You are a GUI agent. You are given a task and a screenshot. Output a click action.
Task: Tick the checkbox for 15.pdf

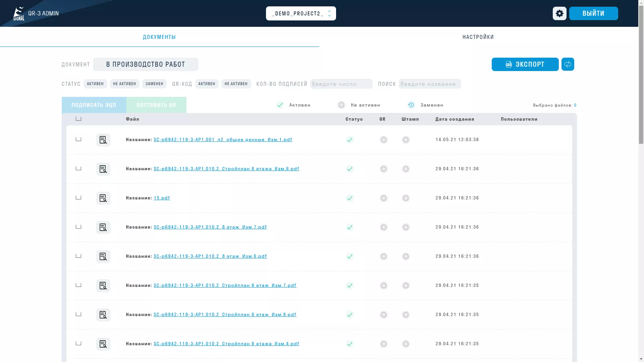78,197
